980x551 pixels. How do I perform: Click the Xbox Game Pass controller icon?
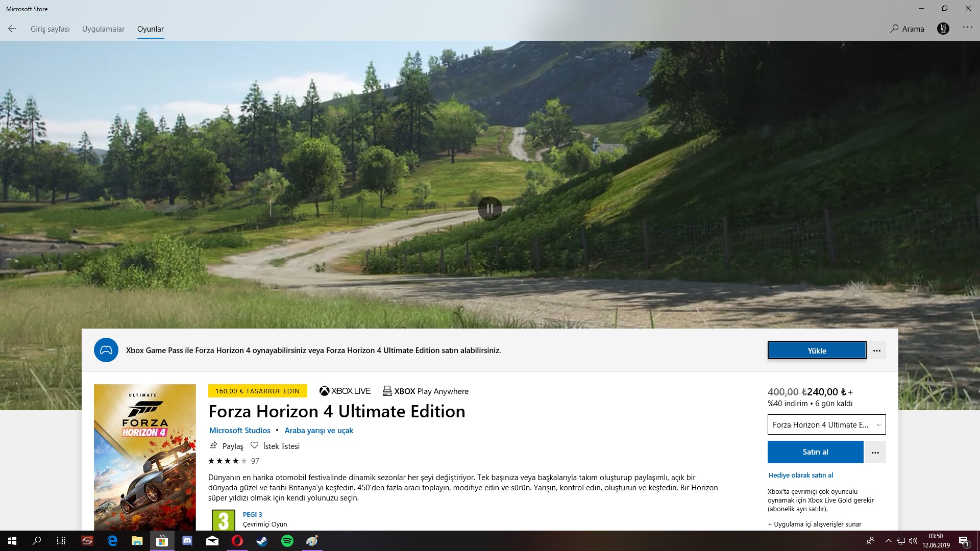tap(106, 350)
